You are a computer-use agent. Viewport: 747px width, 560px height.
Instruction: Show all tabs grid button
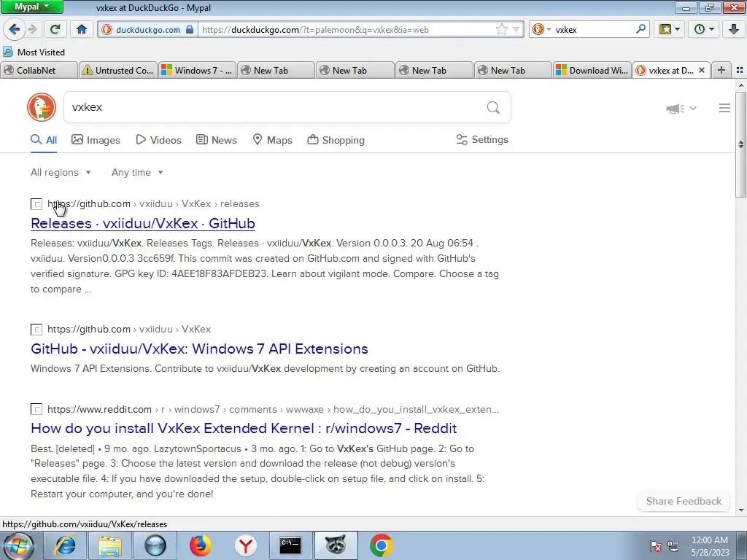tap(740, 70)
